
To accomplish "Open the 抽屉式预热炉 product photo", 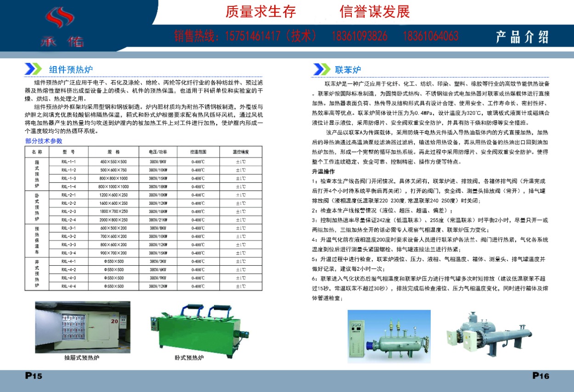I will [83, 326].
